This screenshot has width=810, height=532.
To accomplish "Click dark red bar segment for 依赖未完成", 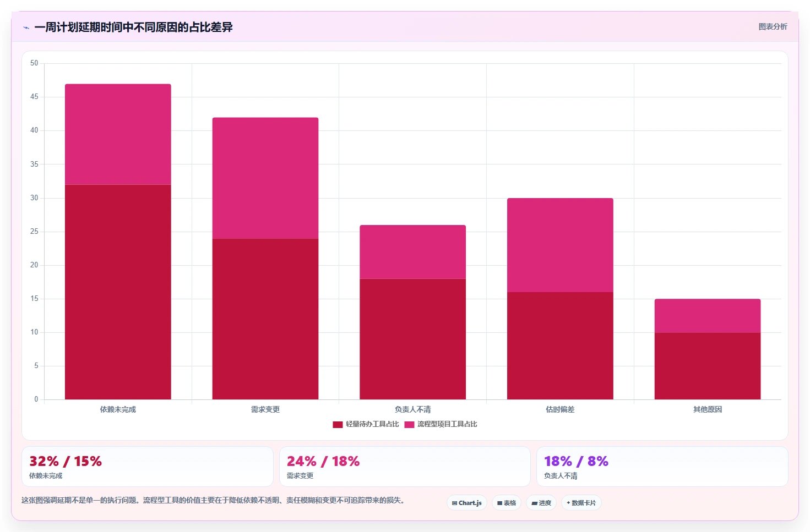I will pyautogui.click(x=118, y=292).
